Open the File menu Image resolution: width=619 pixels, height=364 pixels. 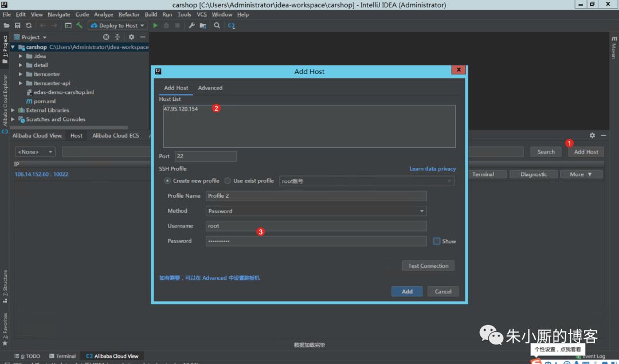click(6, 14)
